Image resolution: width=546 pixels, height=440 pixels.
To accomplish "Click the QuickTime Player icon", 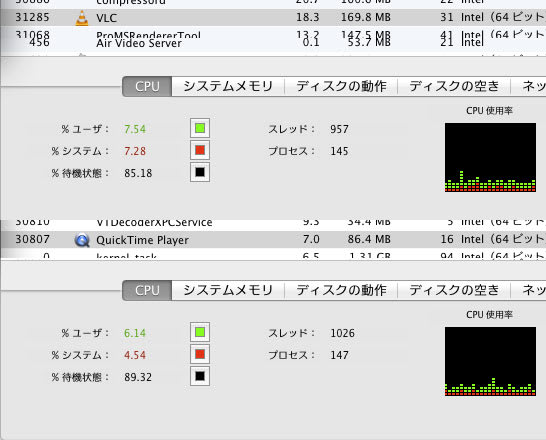I will [x=82, y=240].
